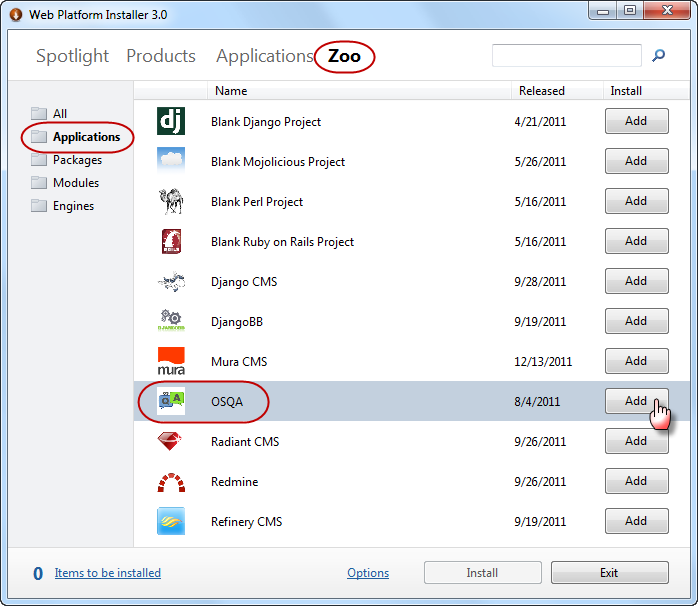Image resolution: width=698 pixels, height=606 pixels.
Task: Click the Radiant CMS ruby gem icon
Action: [x=170, y=441]
